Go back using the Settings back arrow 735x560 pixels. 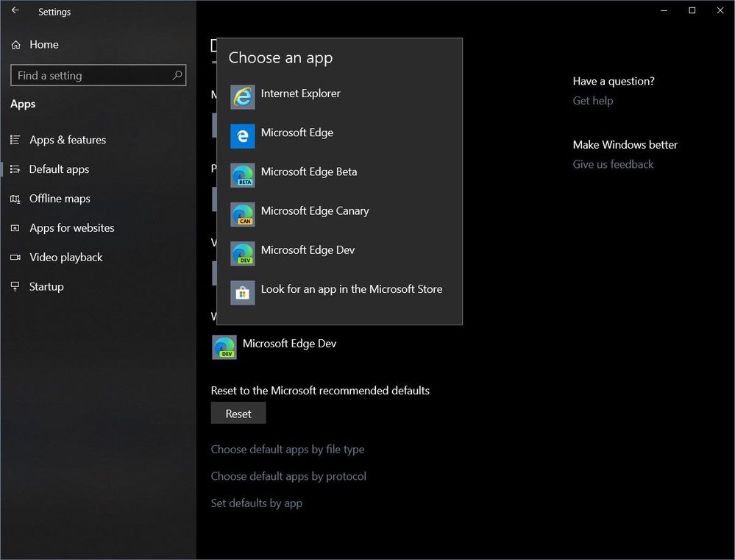[x=15, y=10]
